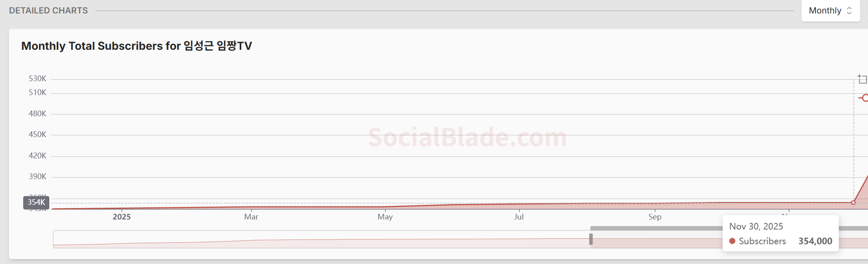Click the DETAILED CHARTS section heading

49,11
